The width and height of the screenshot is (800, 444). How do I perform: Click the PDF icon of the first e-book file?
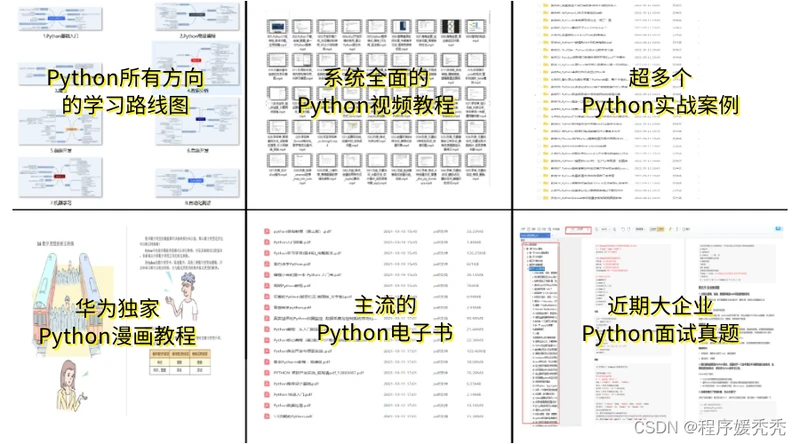coord(267,231)
